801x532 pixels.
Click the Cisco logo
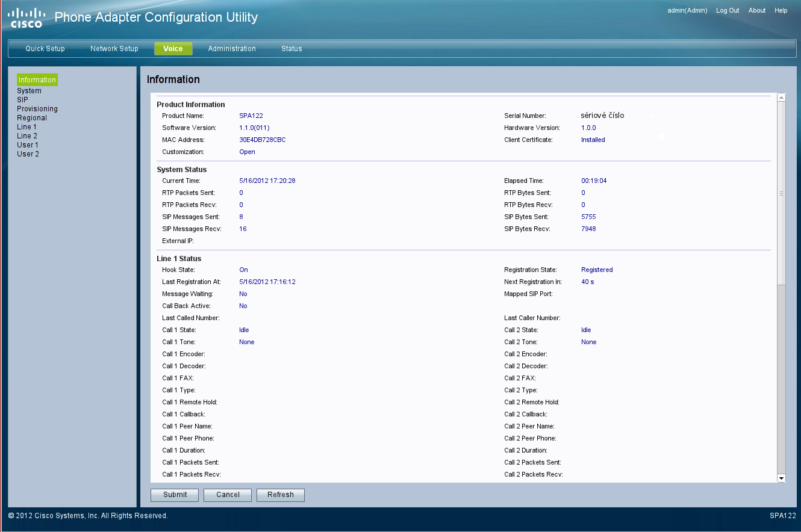26,18
